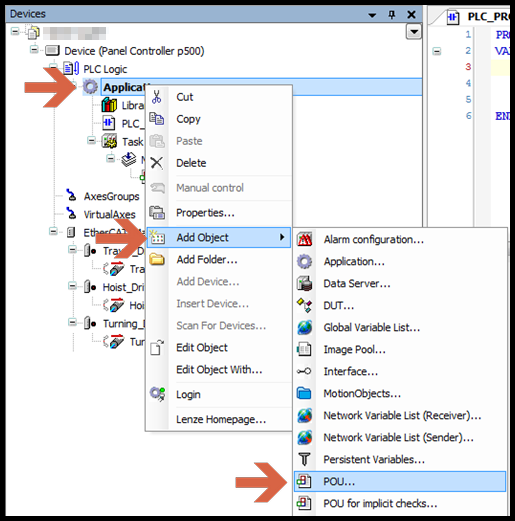
Task: Pin the Devices panel
Action: point(392,14)
